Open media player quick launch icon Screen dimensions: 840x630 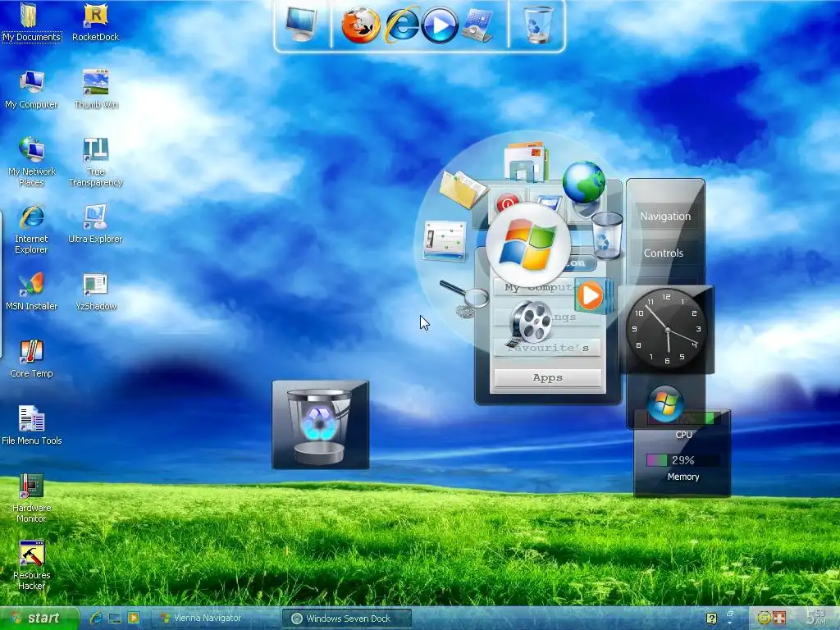[x=134, y=619]
